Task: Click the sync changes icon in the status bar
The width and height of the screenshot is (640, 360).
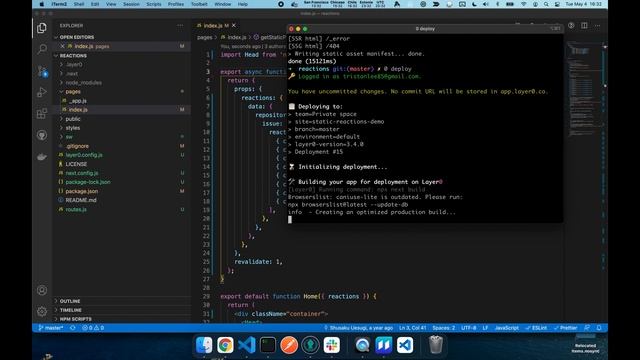Action: [73, 328]
